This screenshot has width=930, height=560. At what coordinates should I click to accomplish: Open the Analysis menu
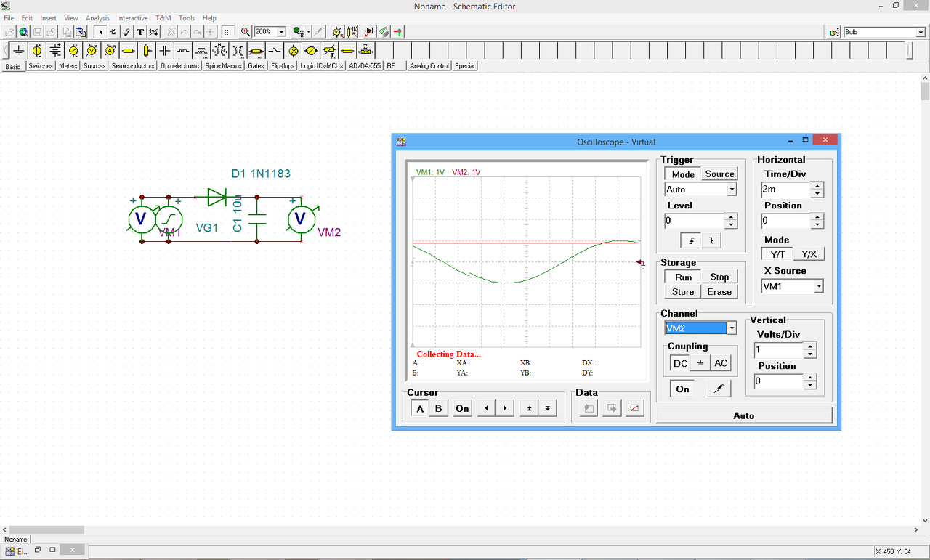pos(97,18)
